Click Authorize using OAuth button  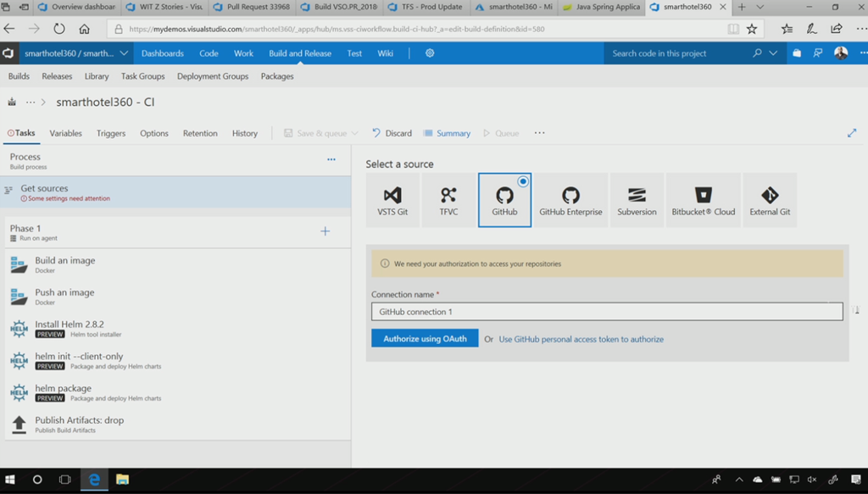point(425,339)
